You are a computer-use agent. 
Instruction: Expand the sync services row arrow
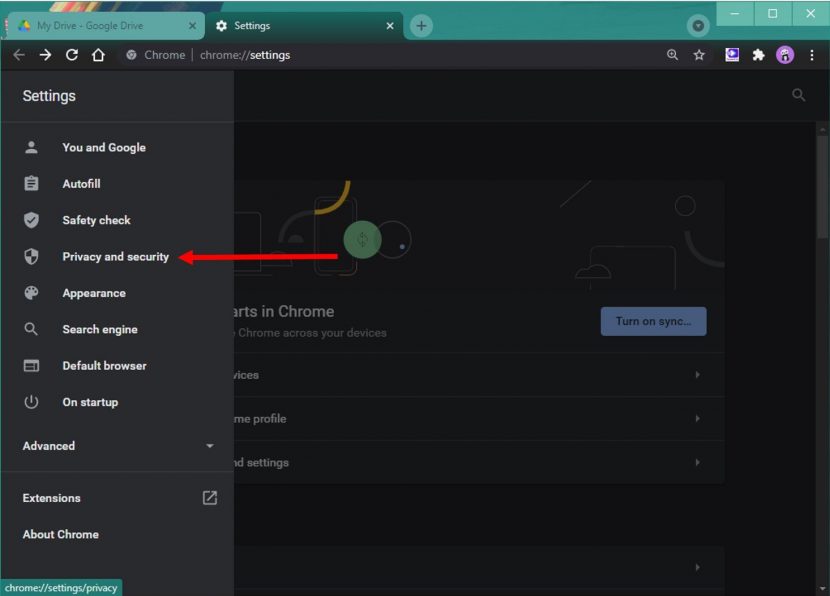(x=698, y=375)
